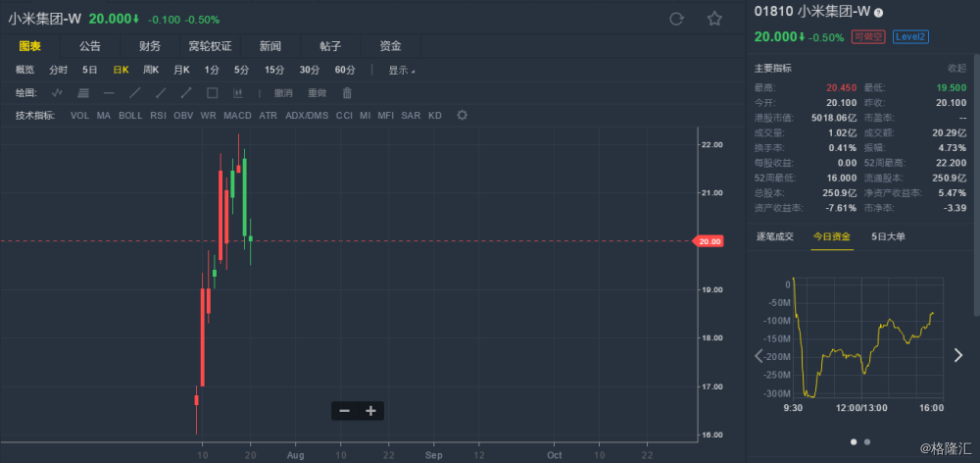This screenshot has width=980, height=463.
Task: Add 小米集团-W to favorites with star
Action: (714, 19)
